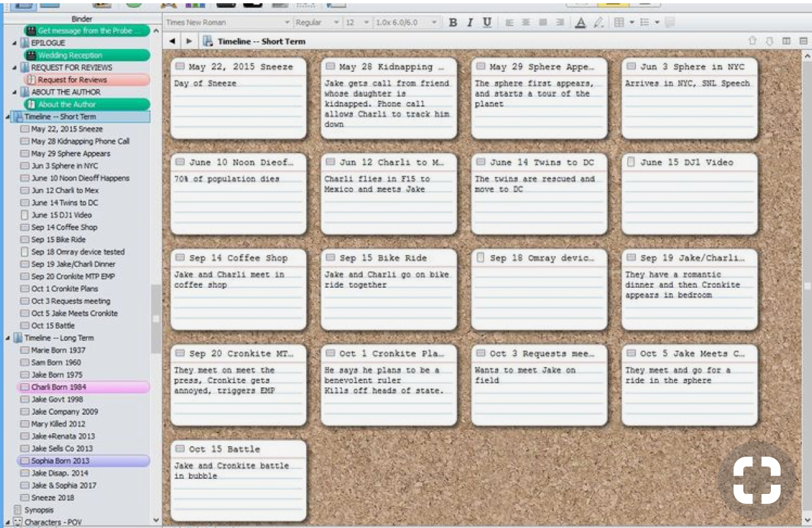812x528 pixels.
Task: Navigate back with the left arrow
Action: click(172, 41)
